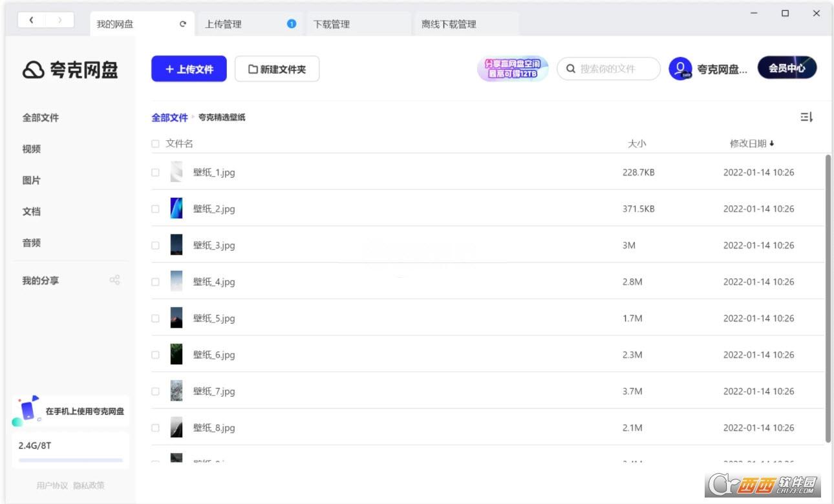Select 全部文件 in the sidebar
This screenshot has height=504, width=834.
41,118
